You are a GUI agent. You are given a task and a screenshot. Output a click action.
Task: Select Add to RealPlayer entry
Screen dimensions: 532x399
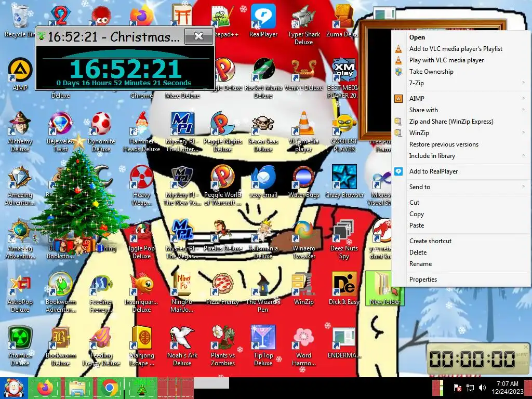click(x=461, y=171)
